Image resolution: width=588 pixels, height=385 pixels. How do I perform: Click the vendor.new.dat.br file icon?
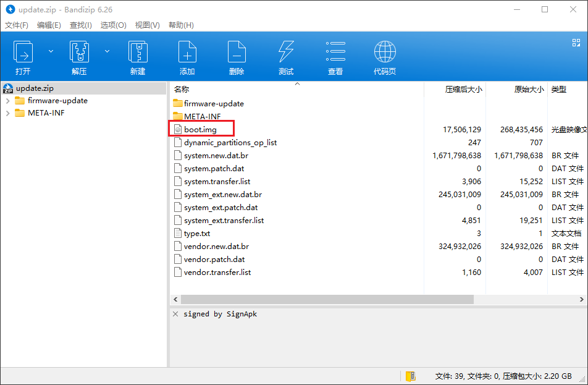coord(178,246)
